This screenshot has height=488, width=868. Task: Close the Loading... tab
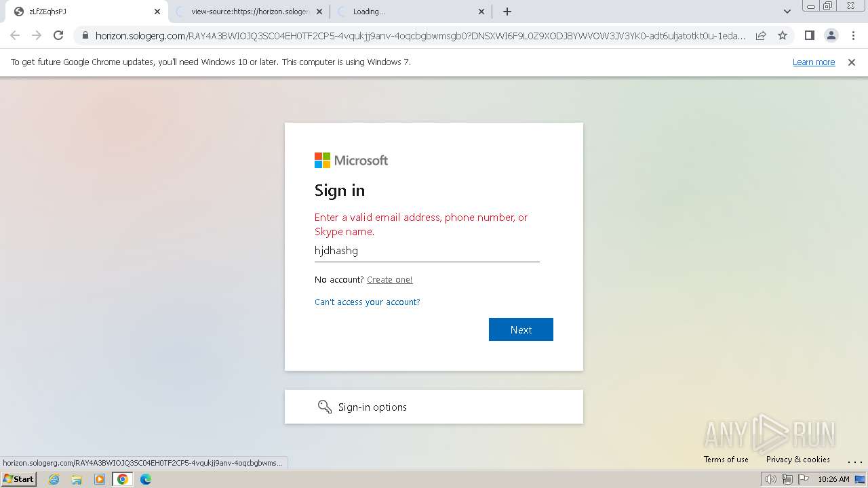[481, 12]
